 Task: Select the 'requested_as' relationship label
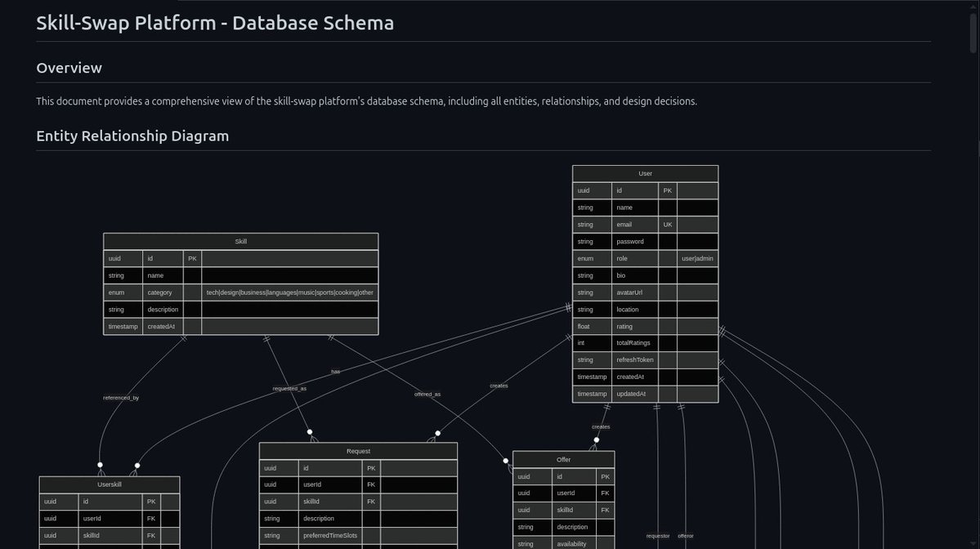(x=289, y=388)
